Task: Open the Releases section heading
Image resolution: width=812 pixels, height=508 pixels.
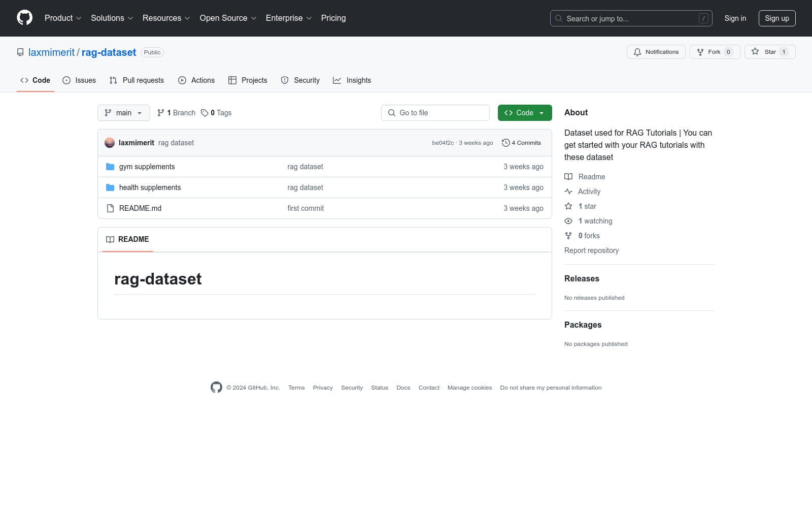Action: pyautogui.click(x=582, y=278)
